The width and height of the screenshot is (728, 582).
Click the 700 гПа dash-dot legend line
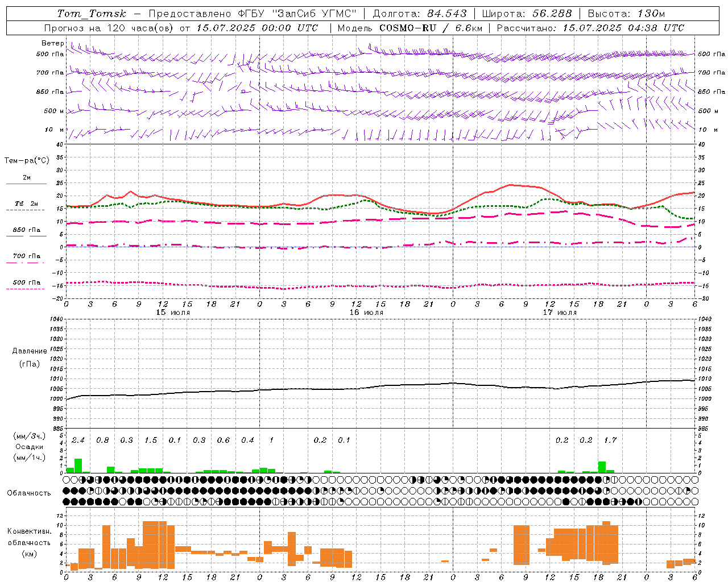click(x=25, y=263)
